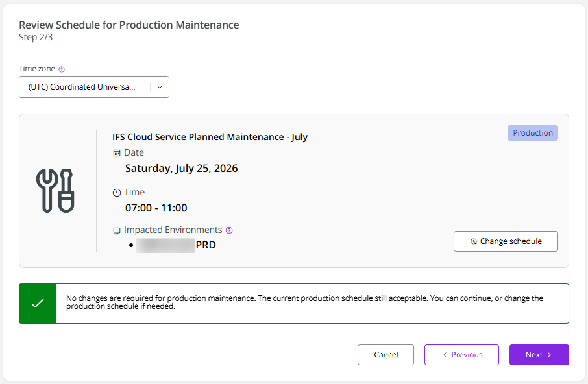The height and width of the screenshot is (384, 588).
Task: Click the PRD environment list entry
Action: coord(176,245)
